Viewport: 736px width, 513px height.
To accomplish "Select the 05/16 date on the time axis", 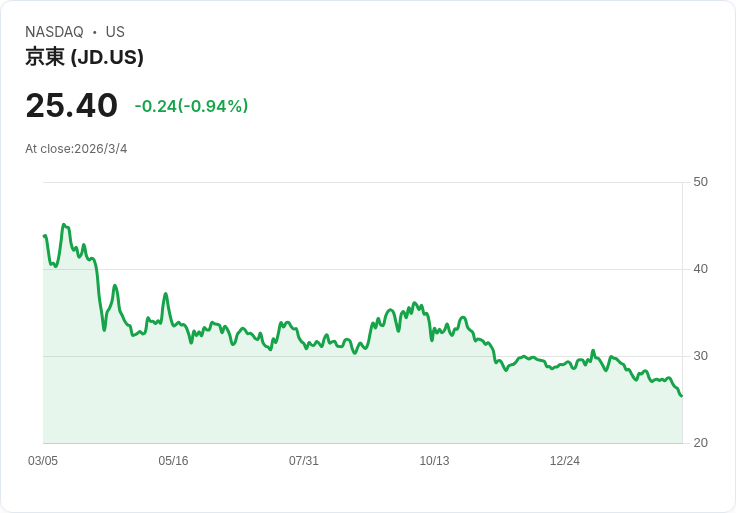I will [173, 461].
